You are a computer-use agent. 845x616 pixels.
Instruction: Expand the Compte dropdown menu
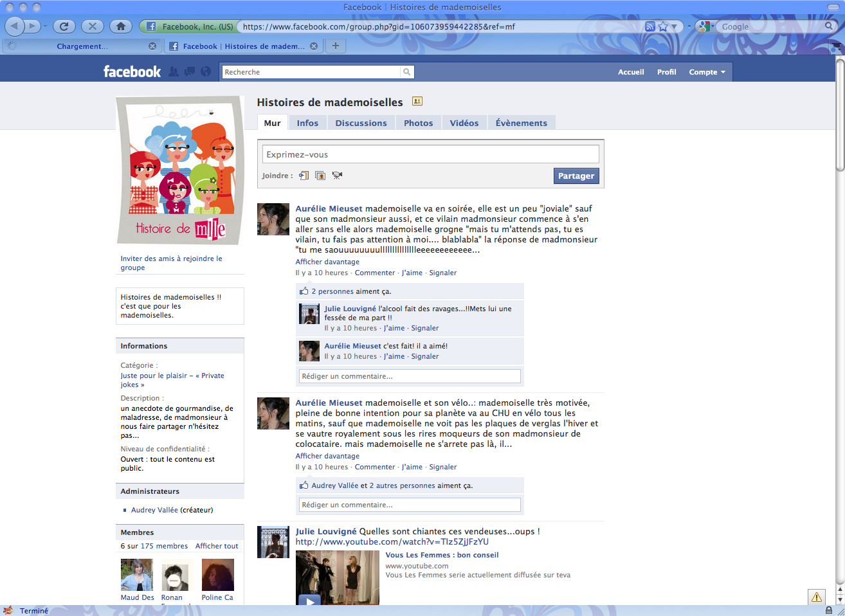tap(707, 72)
